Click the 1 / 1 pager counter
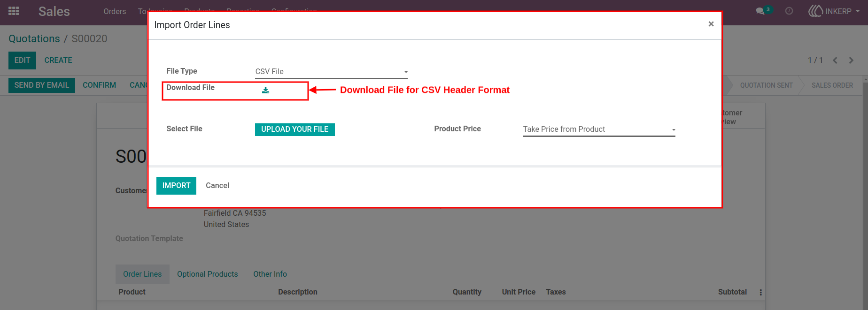 815,60
